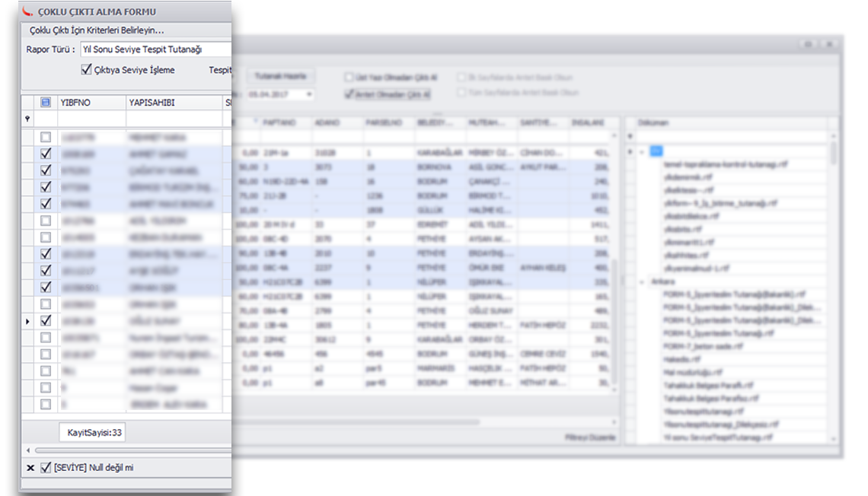Click the current row arrow indicator
The height and width of the screenshot is (496, 868).
pyautogui.click(x=28, y=322)
